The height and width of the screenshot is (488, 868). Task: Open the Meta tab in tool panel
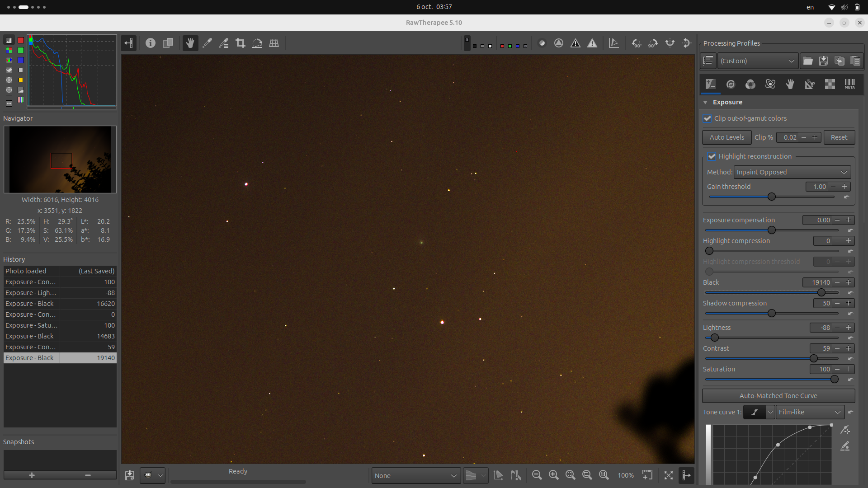[849, 84]
